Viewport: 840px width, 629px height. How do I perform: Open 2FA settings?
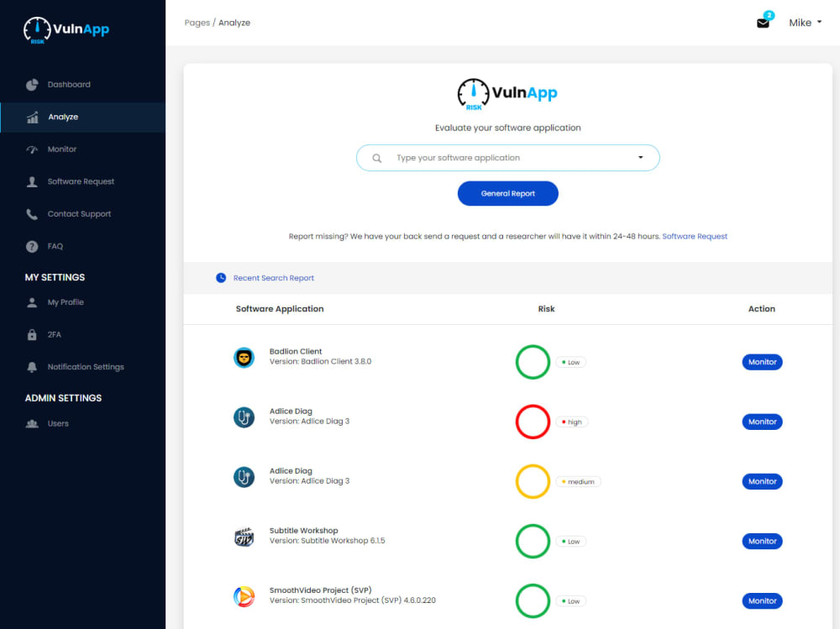click(x=82, y=335)
